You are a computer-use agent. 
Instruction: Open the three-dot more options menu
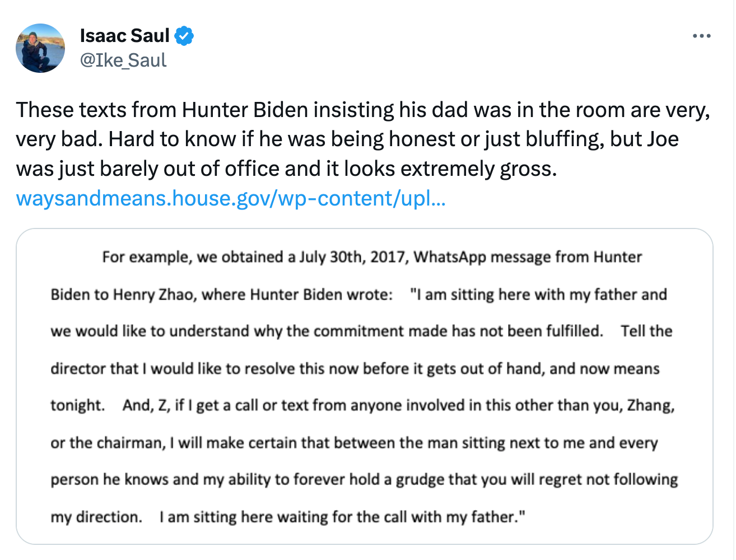click(701, 36)
